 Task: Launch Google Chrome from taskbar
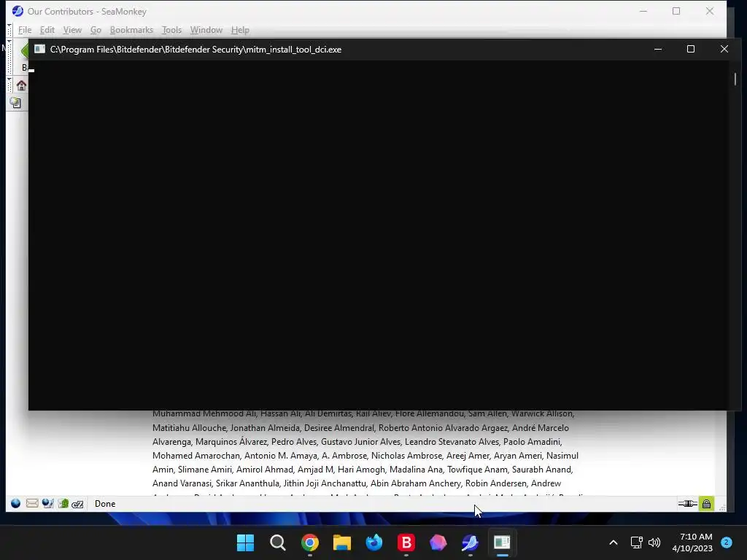click(309, 542)
